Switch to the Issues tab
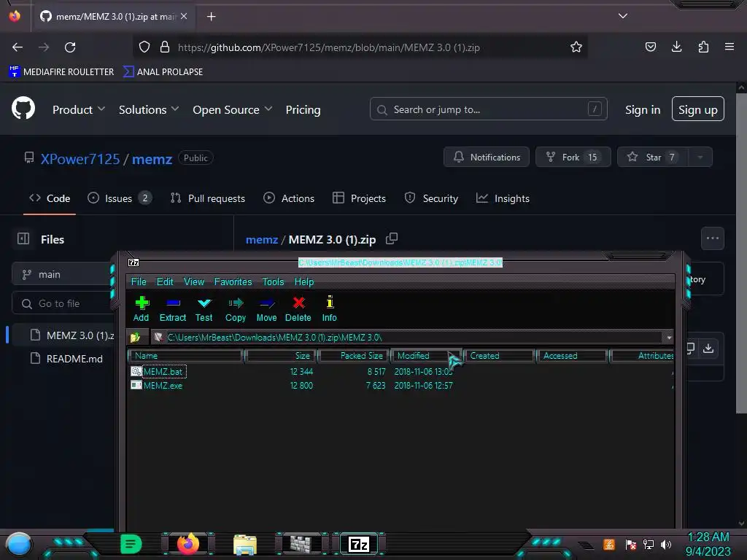 (x=120, y=198)
